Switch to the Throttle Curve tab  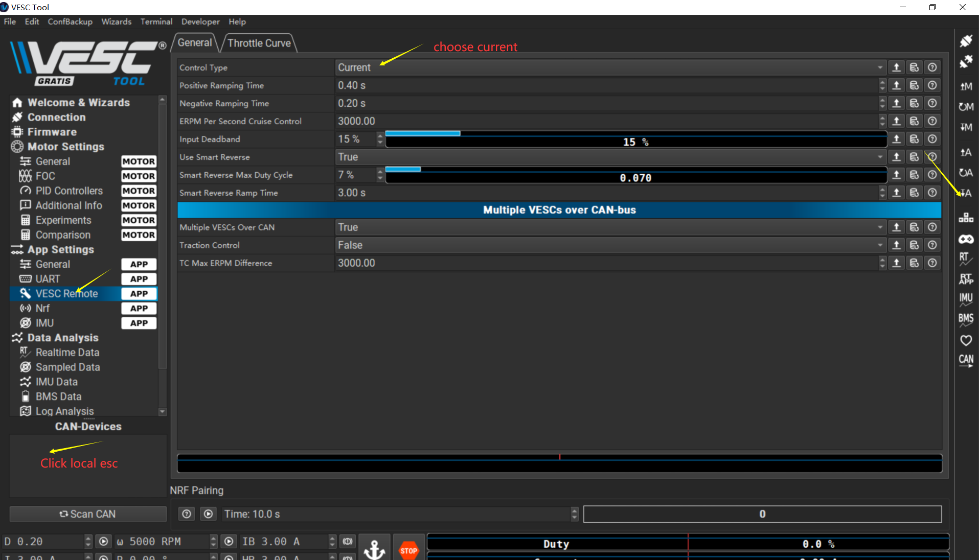tap(259, 43)
